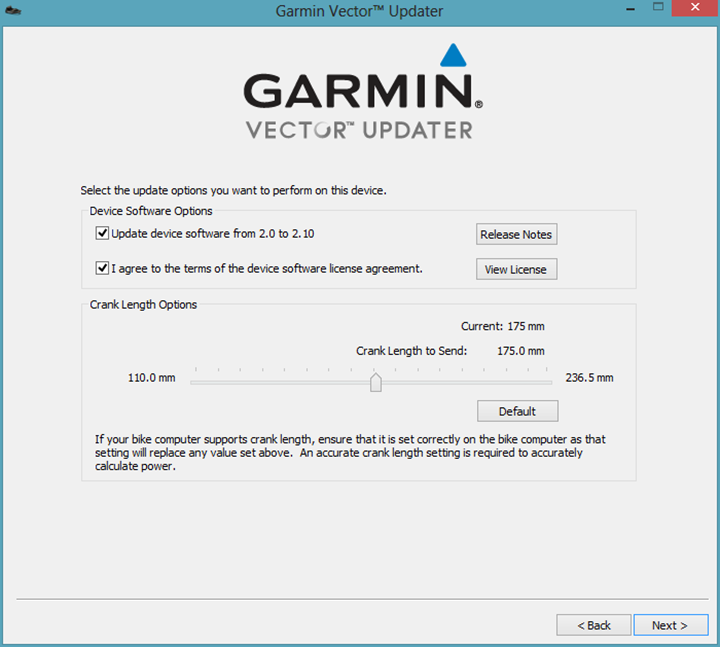Click the 'Crank Length to Send:' label
The image size is (720, 647).
(x=411, y=351)
